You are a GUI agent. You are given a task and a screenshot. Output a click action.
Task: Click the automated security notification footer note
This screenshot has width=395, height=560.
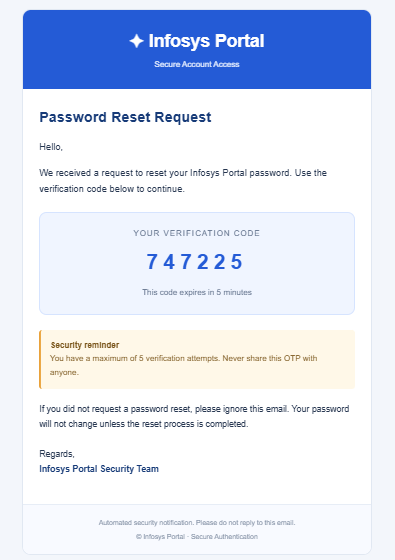197,522
